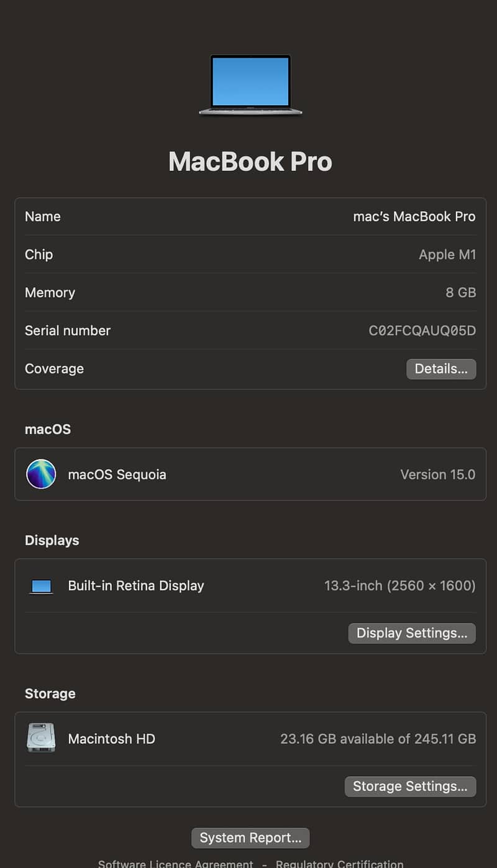
Task: Open Coverage Details
Action: coord(441,369)
